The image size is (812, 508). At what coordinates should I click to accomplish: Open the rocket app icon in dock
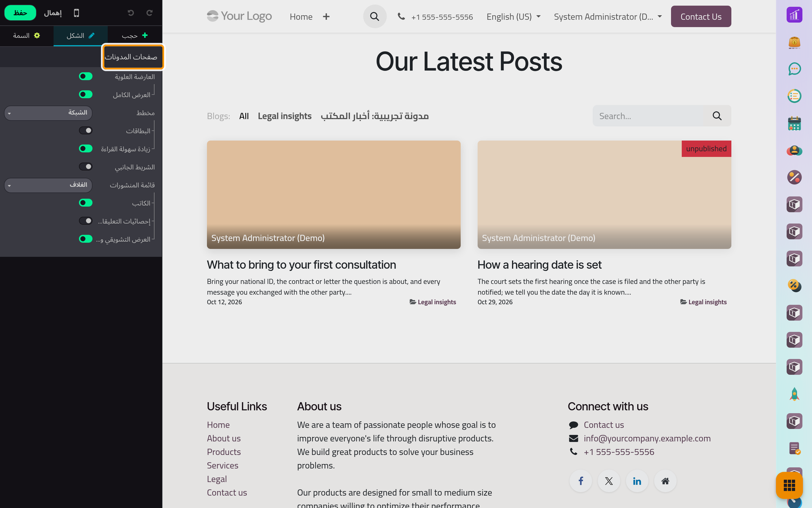[x=794, y=394]
